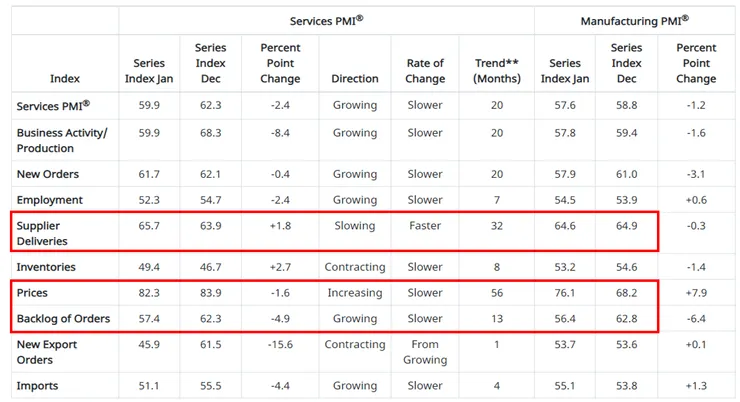This screenshot has width=740, height=402.
Task: Click the Direction column header
Action: point(355,78)
